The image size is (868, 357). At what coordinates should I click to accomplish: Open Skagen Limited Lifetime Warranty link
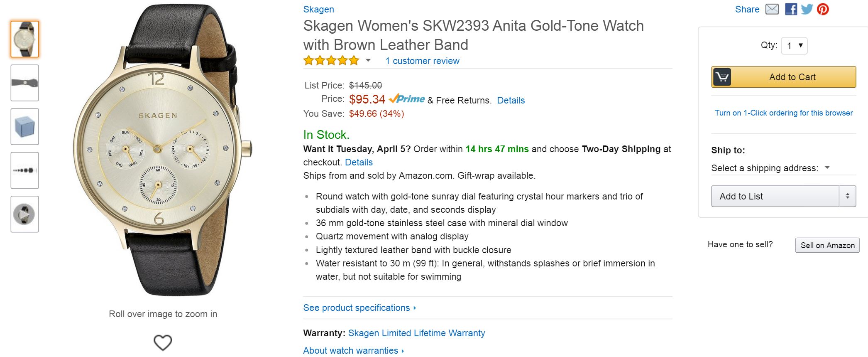pyautogui.click(x=416, y=333)
